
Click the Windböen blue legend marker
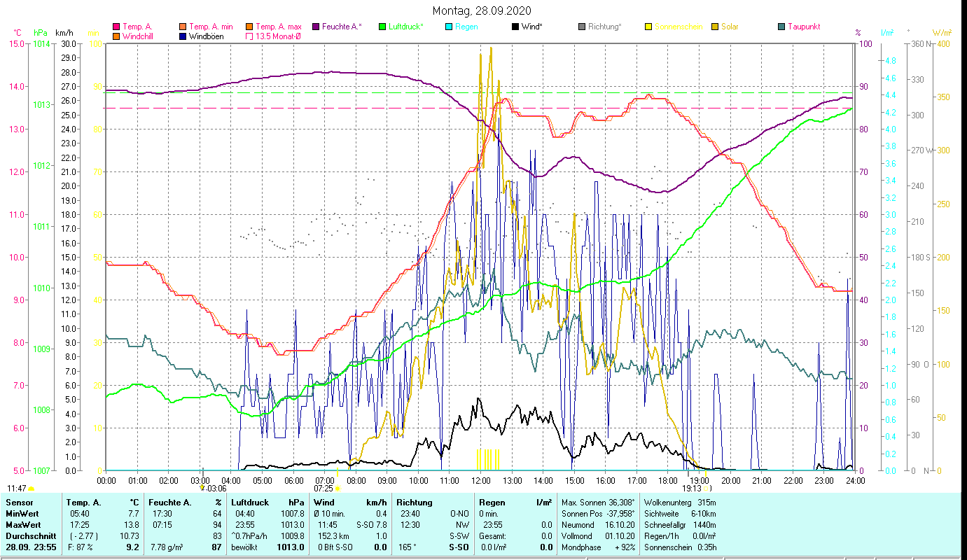183,36
